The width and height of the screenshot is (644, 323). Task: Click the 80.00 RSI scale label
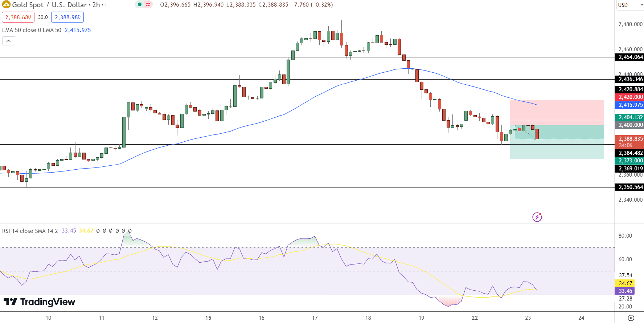[625, 236]
